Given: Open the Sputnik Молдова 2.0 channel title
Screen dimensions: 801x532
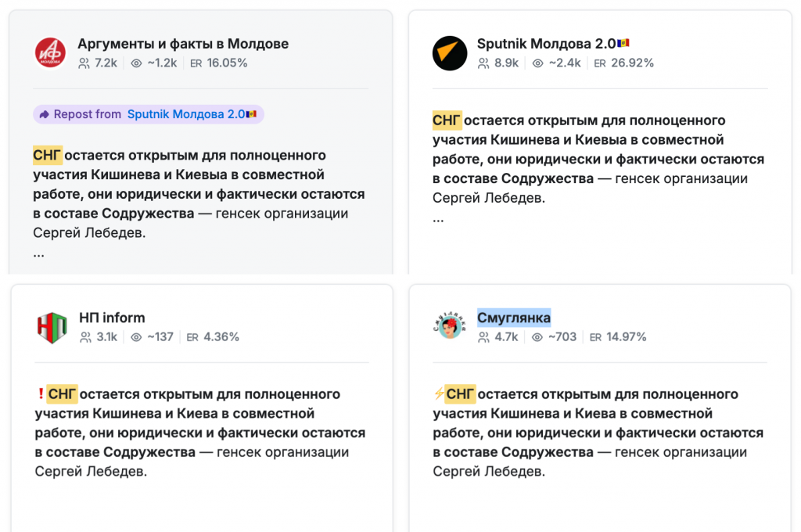Looking at the screenshot, I should (x=546, y=44).
